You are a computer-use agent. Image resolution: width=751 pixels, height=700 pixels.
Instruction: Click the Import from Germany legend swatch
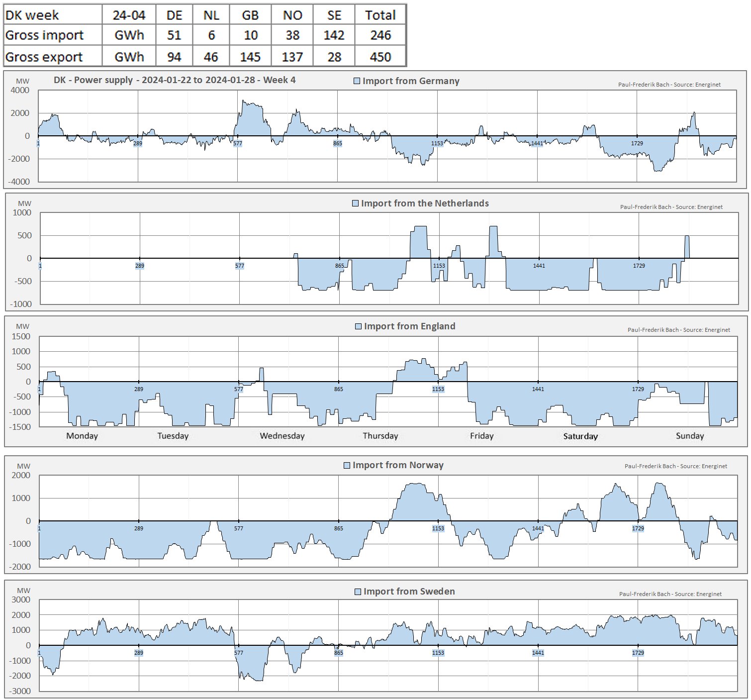357,81
